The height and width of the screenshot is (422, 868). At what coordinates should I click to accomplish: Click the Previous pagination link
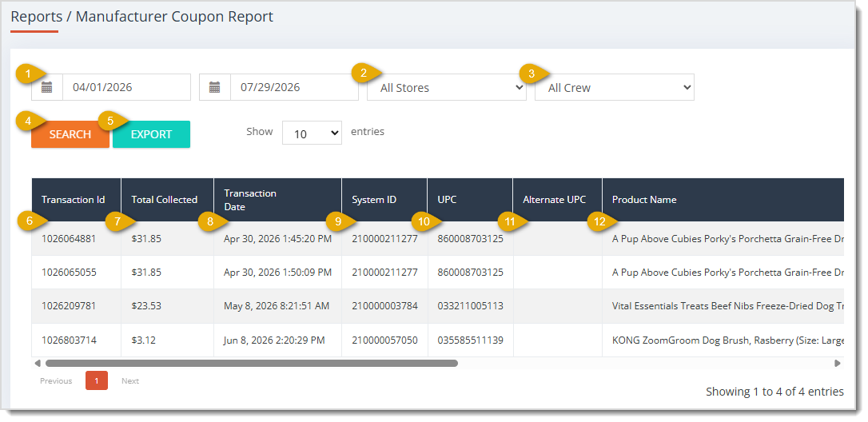tap(56, 381)
